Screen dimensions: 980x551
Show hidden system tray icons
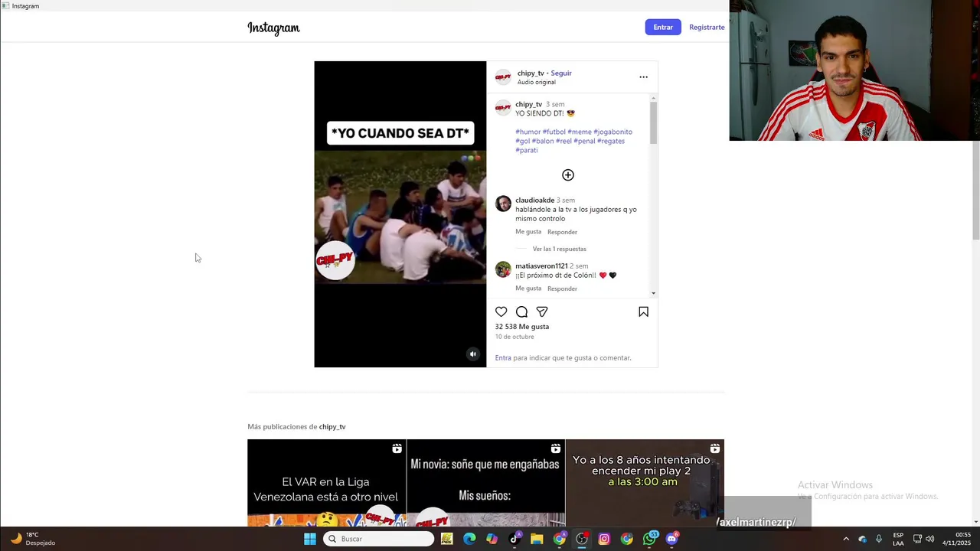(x=846, y=539)
